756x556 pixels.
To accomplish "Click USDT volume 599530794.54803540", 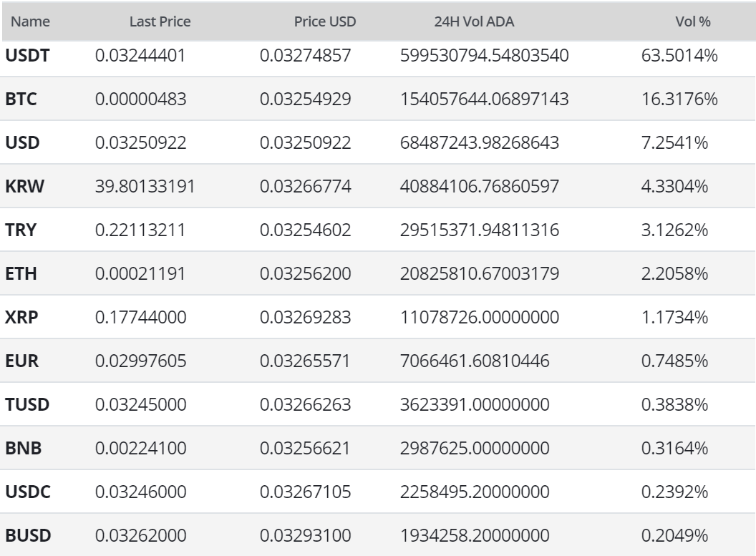I will [485, 55].
